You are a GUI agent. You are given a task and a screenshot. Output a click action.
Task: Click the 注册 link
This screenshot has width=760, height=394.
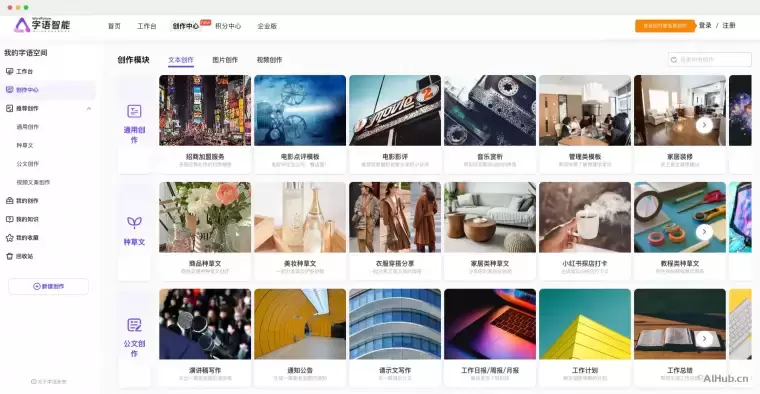tap(729, 25)
